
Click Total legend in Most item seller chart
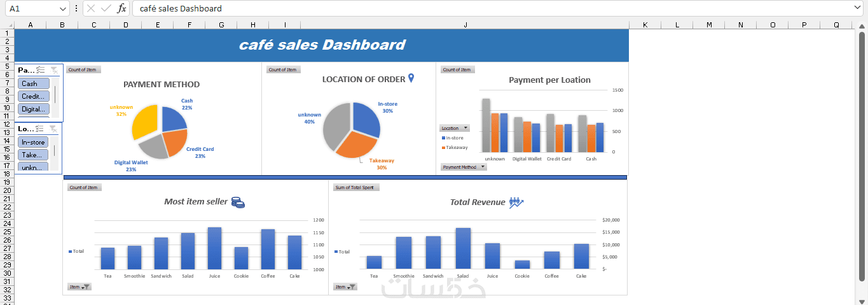pyautogui.click(x=76, y=252)
